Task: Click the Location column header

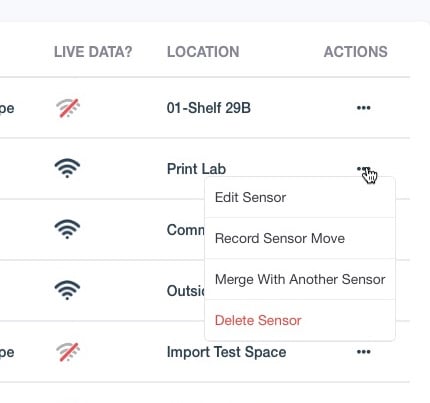Action: click(x=203, y=52)
